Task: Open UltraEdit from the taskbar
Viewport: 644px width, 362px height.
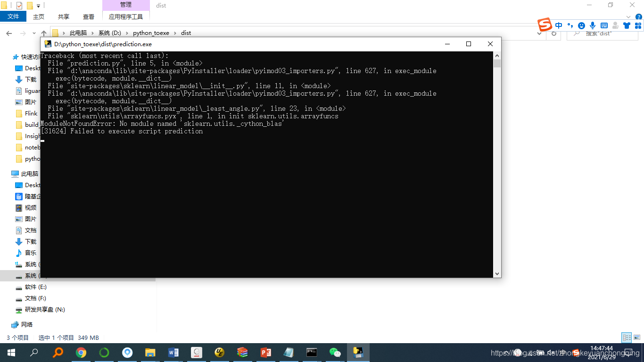Action: [220, 352]
